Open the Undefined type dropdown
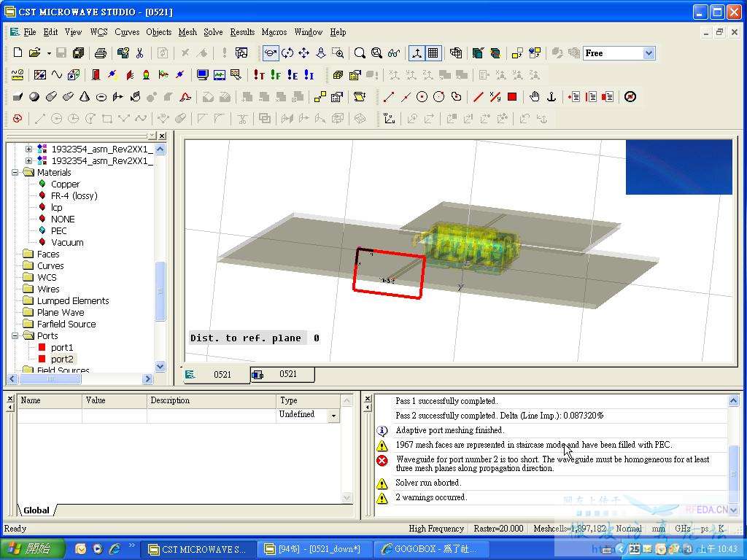 pos(333,416)
